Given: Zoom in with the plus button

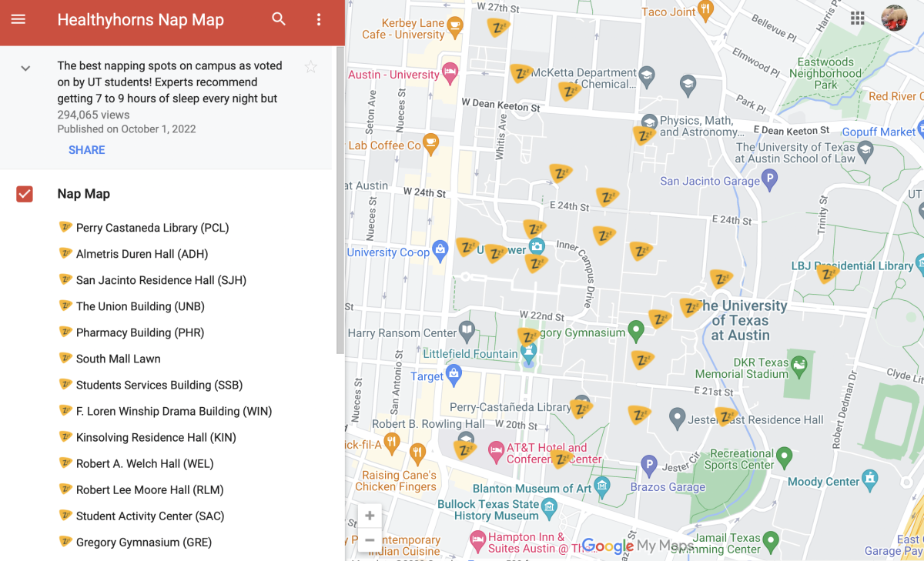Looking at the screenshot, I should pos(370,516).
